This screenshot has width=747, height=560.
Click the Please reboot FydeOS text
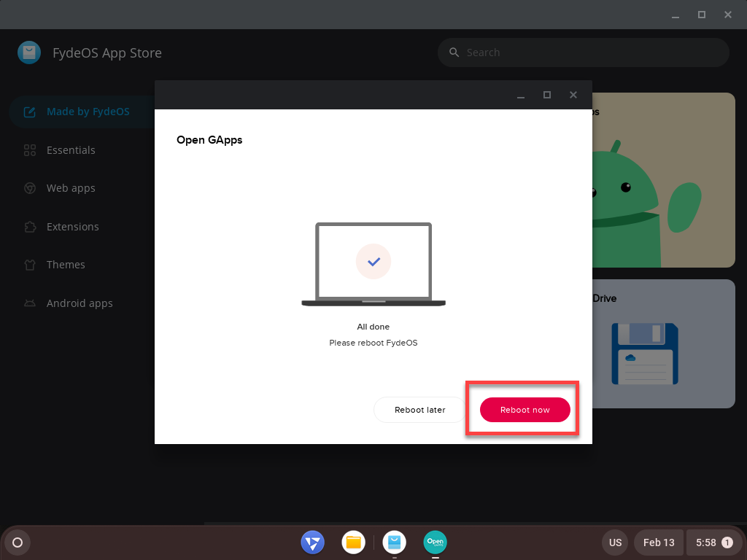coord(373,343)
